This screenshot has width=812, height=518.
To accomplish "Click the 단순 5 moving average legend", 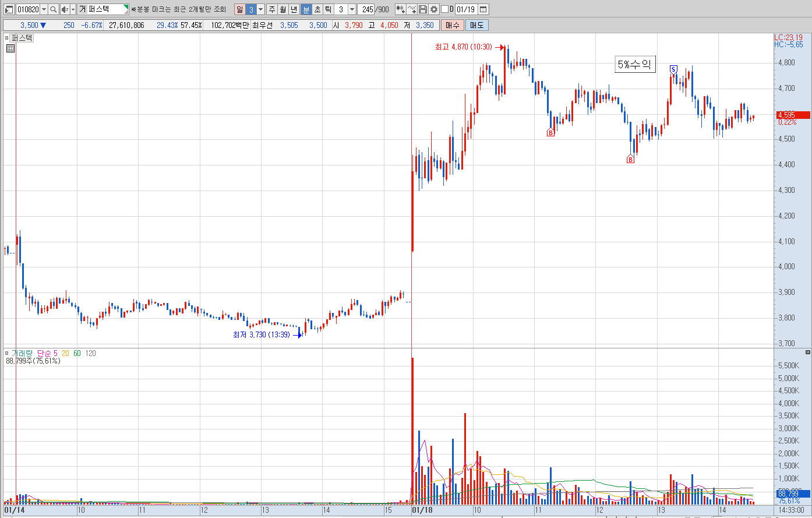I will point(47,353).
